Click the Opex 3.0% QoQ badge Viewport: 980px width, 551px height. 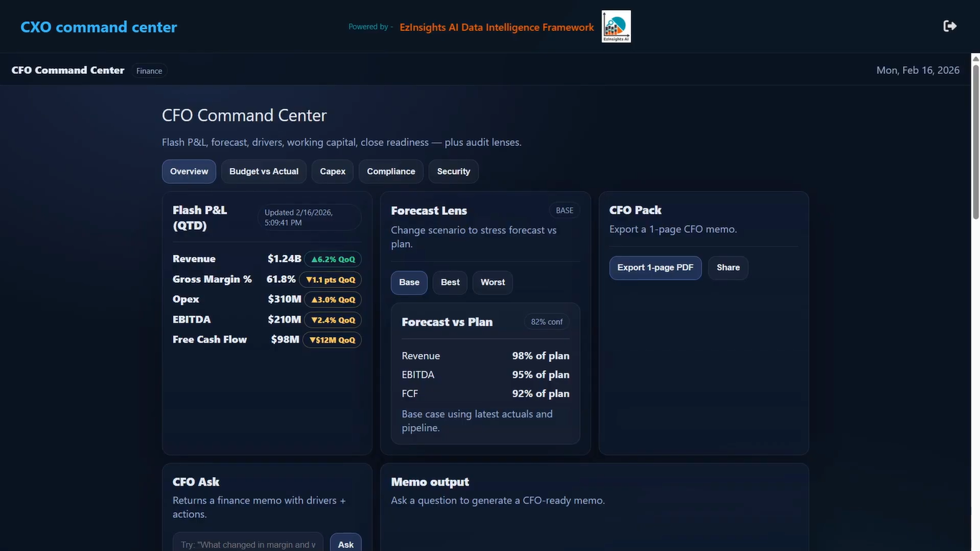coord(333,300)
